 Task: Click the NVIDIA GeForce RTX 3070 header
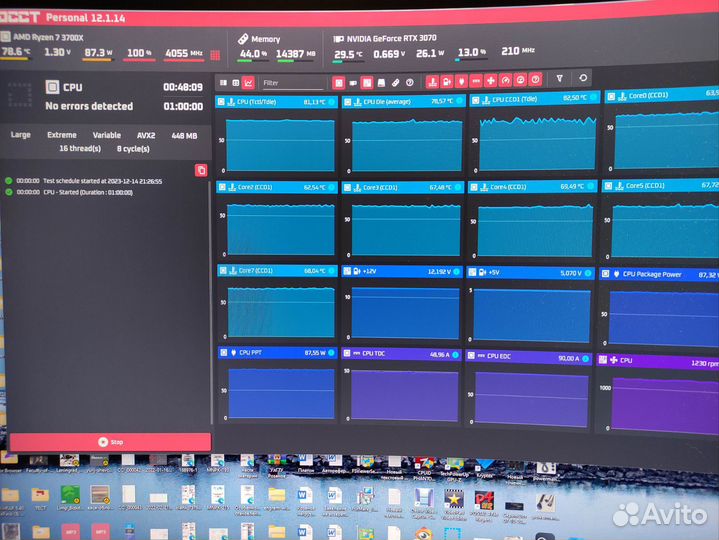[x=391, y=39]
